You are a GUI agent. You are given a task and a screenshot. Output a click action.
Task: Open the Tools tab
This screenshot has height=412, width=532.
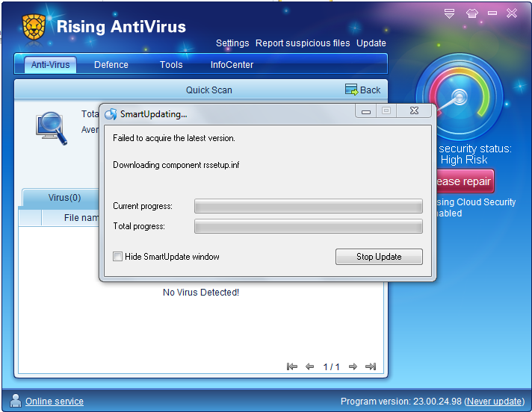coord(171,65)
